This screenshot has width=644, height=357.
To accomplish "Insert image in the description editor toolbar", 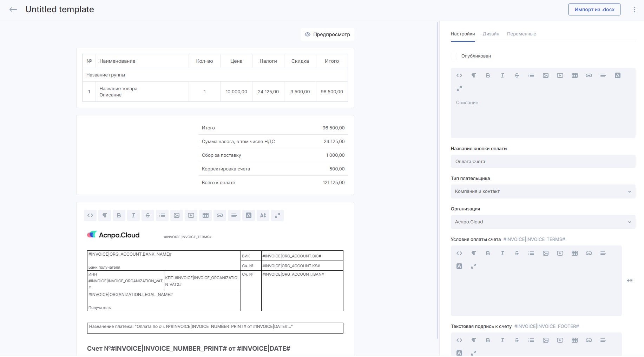I will [x=545, y=75].
